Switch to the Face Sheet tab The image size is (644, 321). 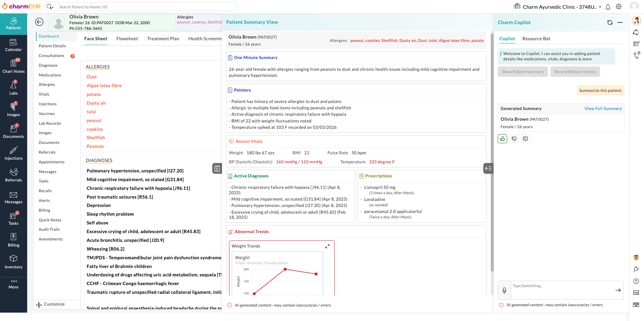[96, 39]
